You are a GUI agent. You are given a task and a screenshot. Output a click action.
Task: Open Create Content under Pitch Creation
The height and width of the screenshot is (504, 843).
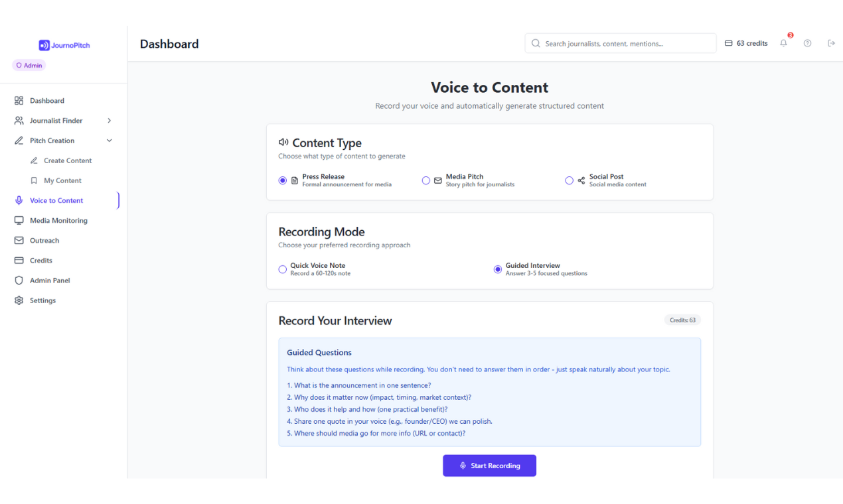click(x=68, y=160)
